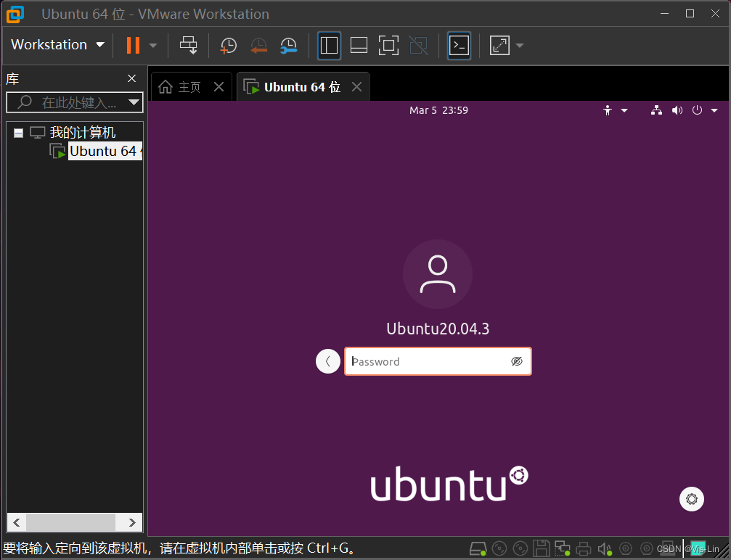Viewport: 731px width, 560px height.
Task: Open the Ubuntu power menu icon
Action: [697, 110]
